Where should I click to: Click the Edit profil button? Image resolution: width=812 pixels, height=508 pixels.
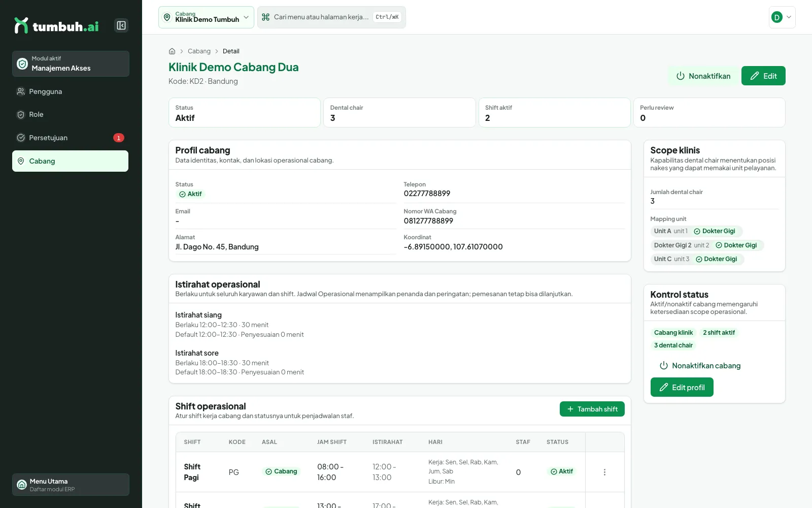[682, 387]
